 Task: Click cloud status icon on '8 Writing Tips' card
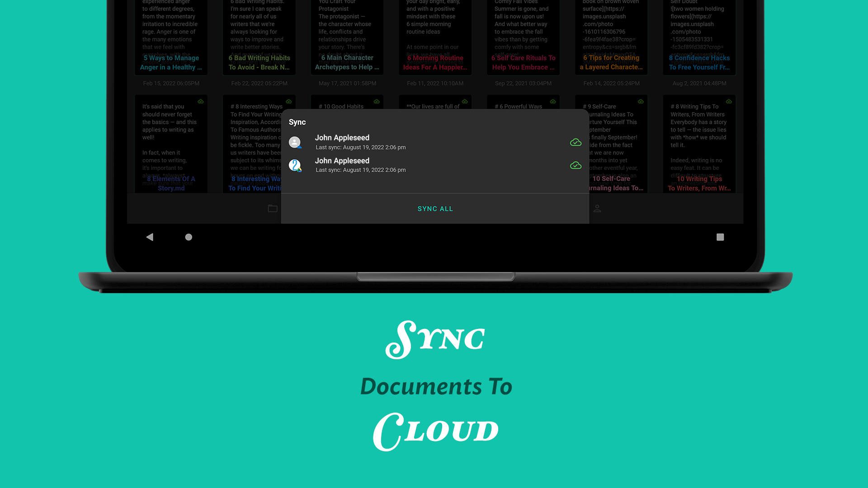point(729,102)
